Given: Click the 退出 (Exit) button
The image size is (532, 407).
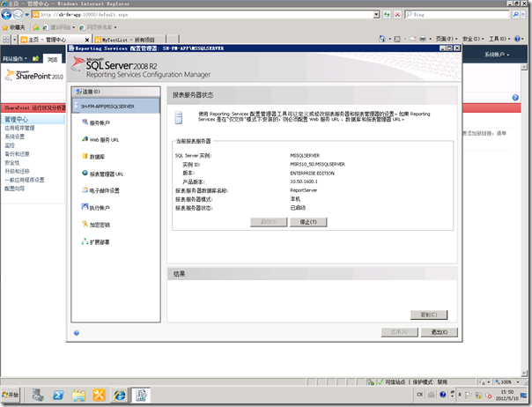Looking at the screenshot, I should pyautogui.click(x=439, y=332).
